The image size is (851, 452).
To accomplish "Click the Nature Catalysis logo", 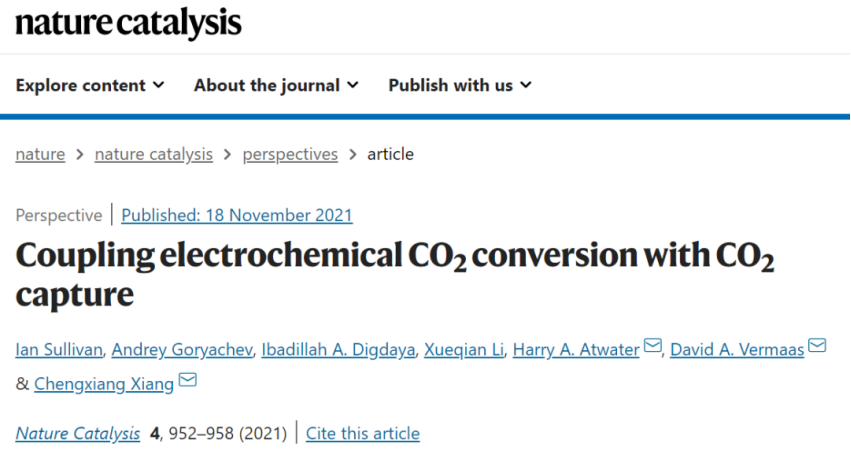I will pyautogui.click(x=128, y=23).
